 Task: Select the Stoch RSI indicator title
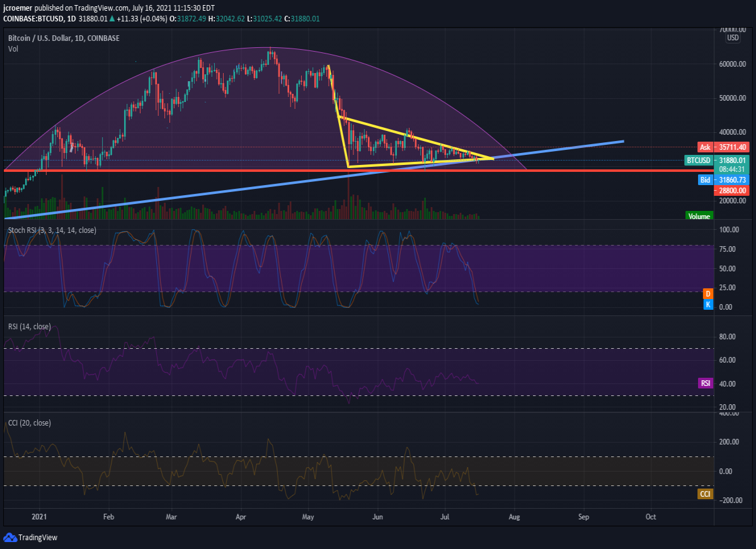point(52,230)
